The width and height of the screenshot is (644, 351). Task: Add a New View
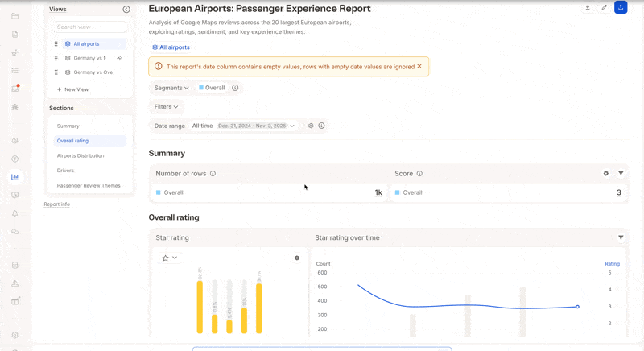[x=72, y=89]
